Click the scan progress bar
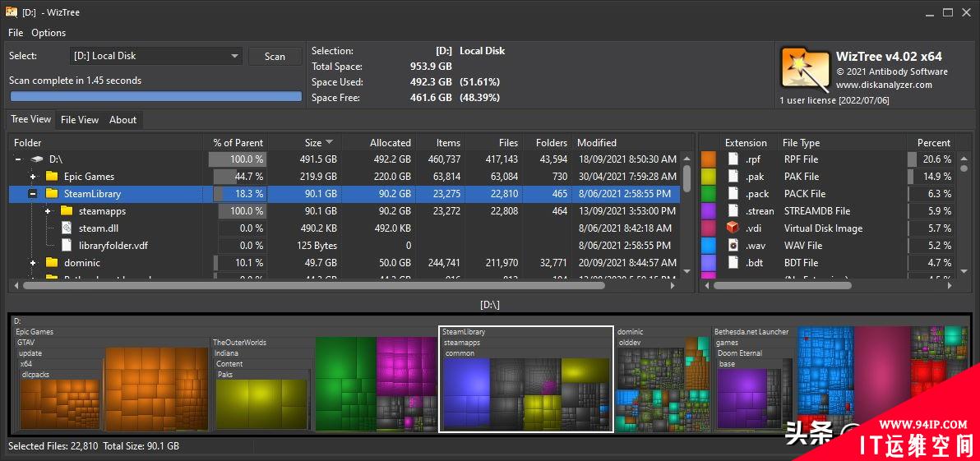Image resolution: width=980 pixels, height=461 pixels. coord(156,96)
